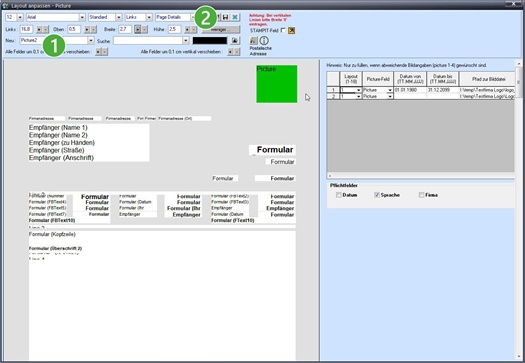Click second vertical shift button for all fields
525x363 pixels.
point(237,52)
